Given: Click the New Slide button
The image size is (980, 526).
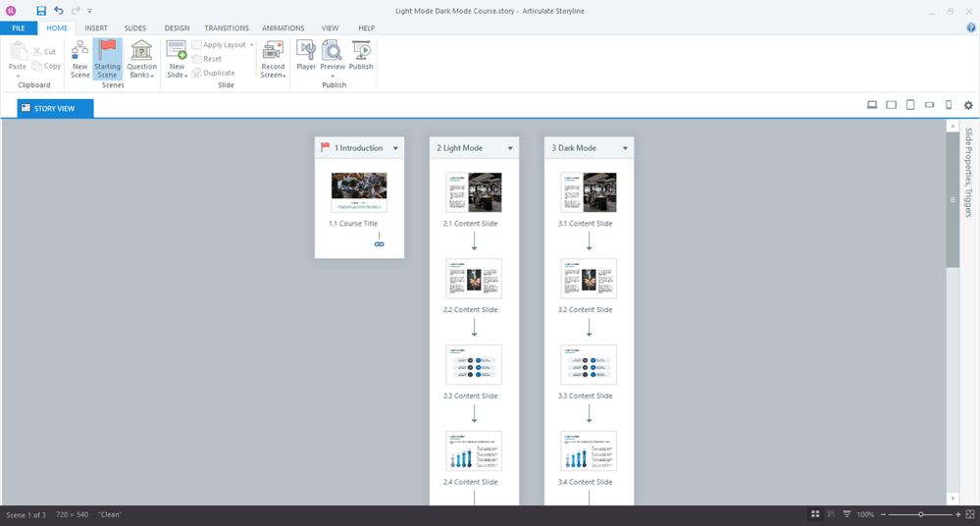Looking at the screenshot, I should 177,60.
